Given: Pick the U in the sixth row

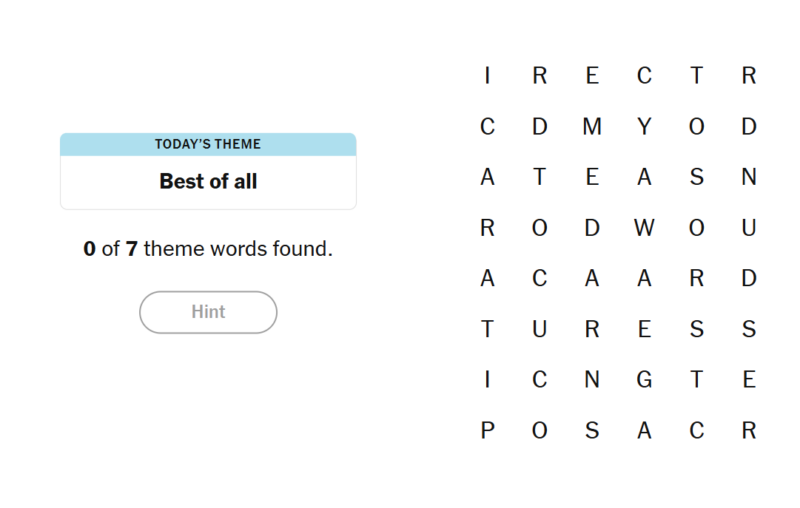Looking at the screenshot, I should (x=540, y=330).
